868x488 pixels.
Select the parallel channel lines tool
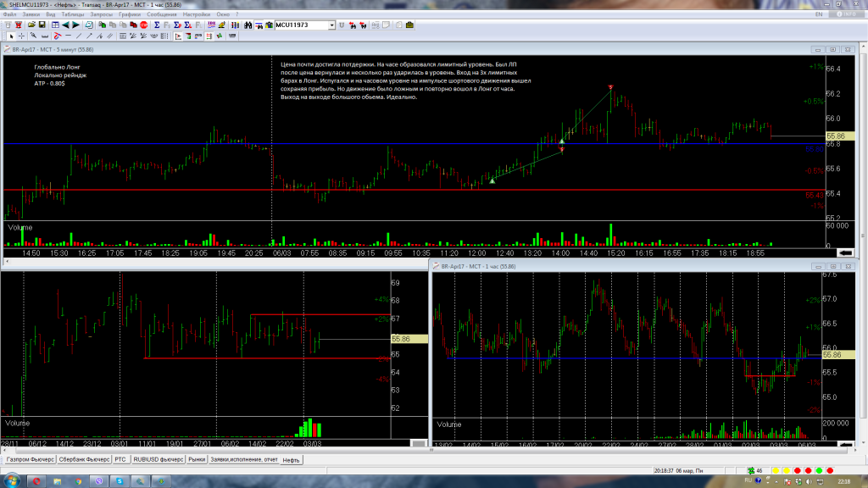pos(110,36)
